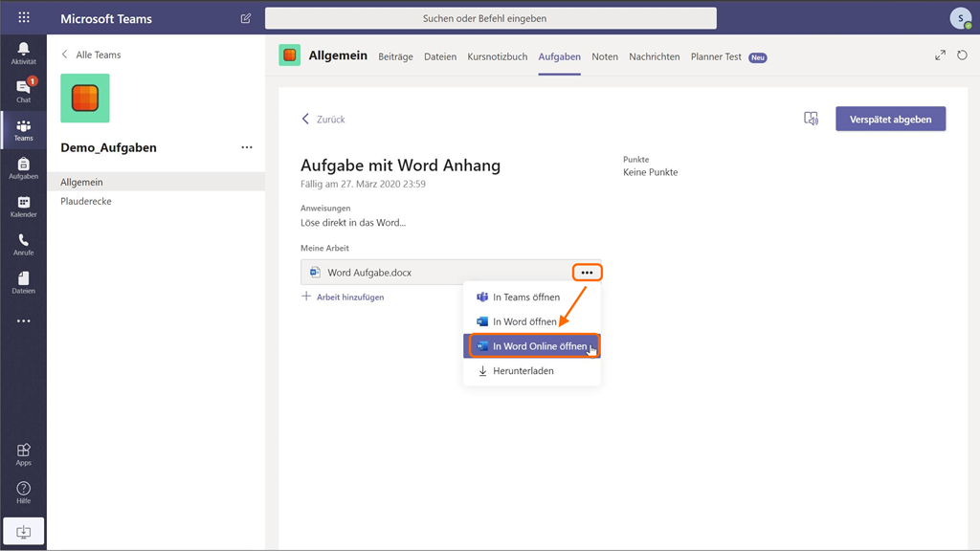The height and width of the screenshot is (551, 980).
Task: Show more apps via sidebar ellipsis
Action: pos(23,321)
